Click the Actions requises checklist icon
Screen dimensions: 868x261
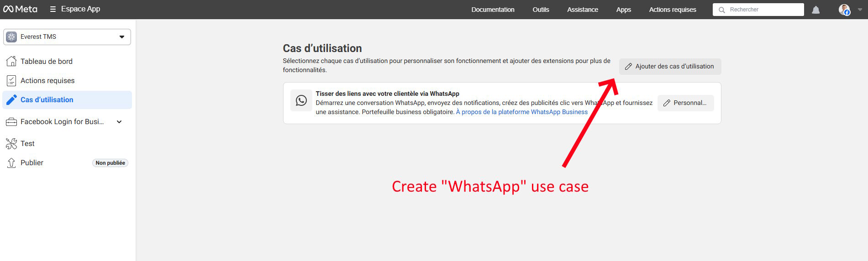(11, 81)
